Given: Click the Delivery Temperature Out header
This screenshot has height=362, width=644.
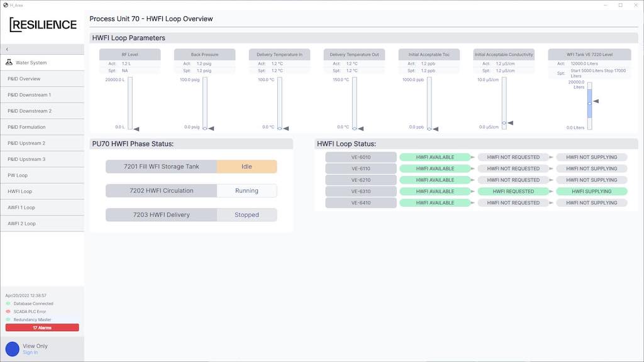Looking at the screenshot, I should point(354,55).
